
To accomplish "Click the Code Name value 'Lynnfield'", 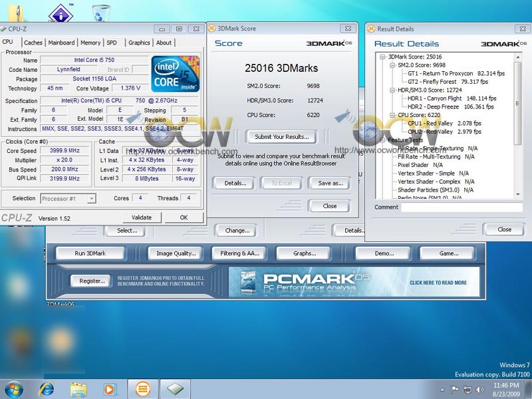I will pyautogui.click(x=68, y=70).
